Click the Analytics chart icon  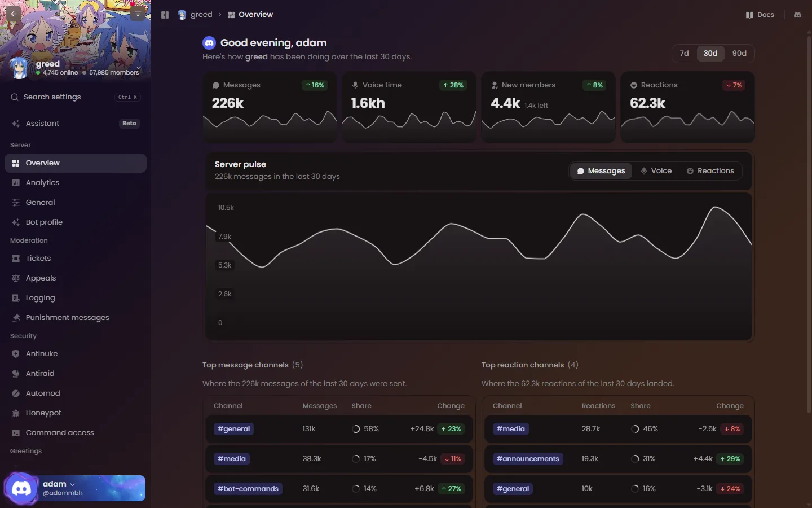pyautogui.click(x=16, y=183)
